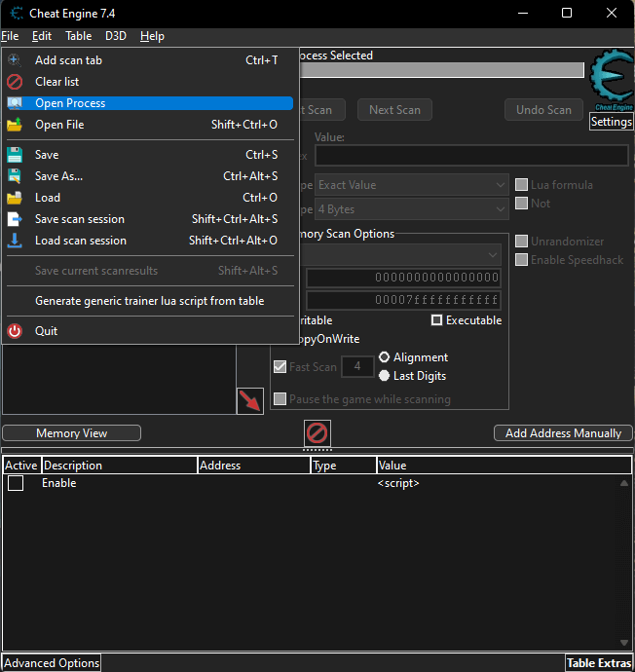
Task: Click the Add scan tab icon
Action: click(x=15, y=60)
